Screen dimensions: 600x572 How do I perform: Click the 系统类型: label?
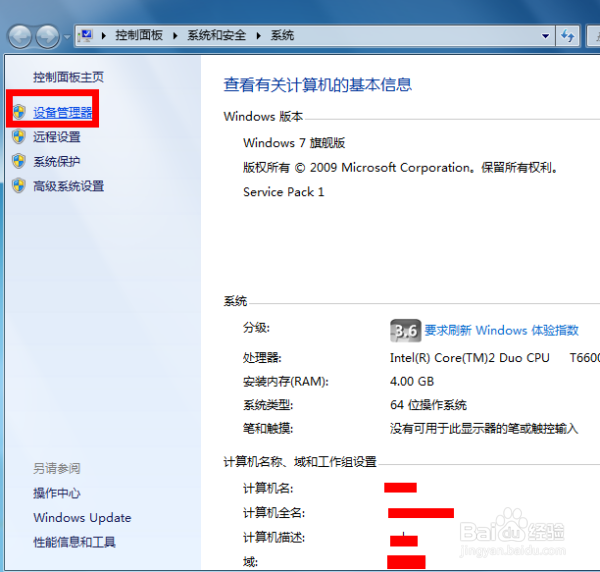(x=268, y=405)
